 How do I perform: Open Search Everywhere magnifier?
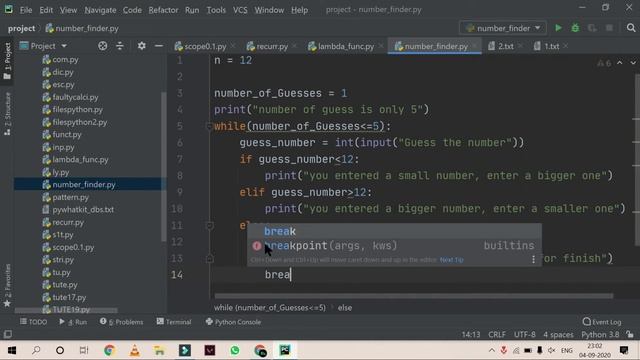click(x=631, y=28)
